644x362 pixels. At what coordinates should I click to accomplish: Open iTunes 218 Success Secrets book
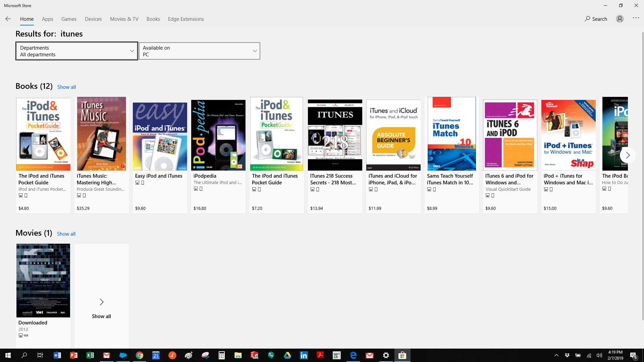[335, 155]
